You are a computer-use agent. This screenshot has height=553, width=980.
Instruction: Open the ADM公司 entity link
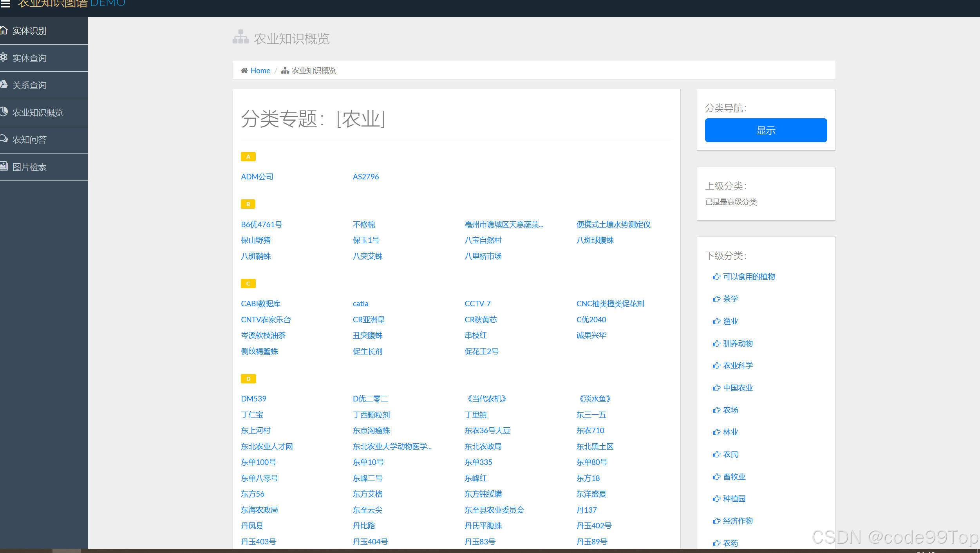[257, 177]
